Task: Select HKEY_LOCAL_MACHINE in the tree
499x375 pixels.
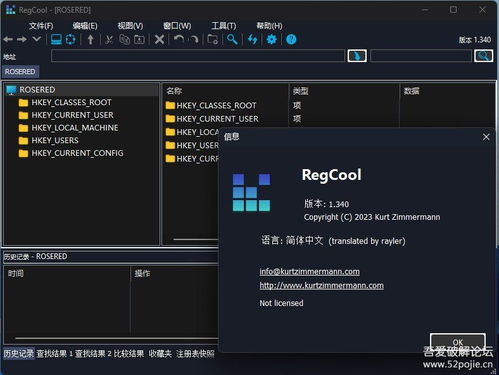Action: pyautogui.click(x=75, y=128)
